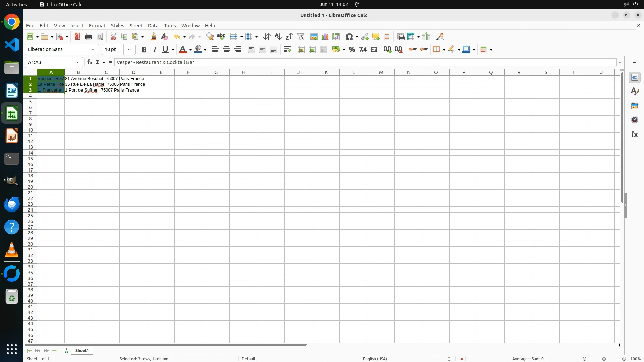644x362 pixels.
Task: Click column header F
Action: pos(188,72)
